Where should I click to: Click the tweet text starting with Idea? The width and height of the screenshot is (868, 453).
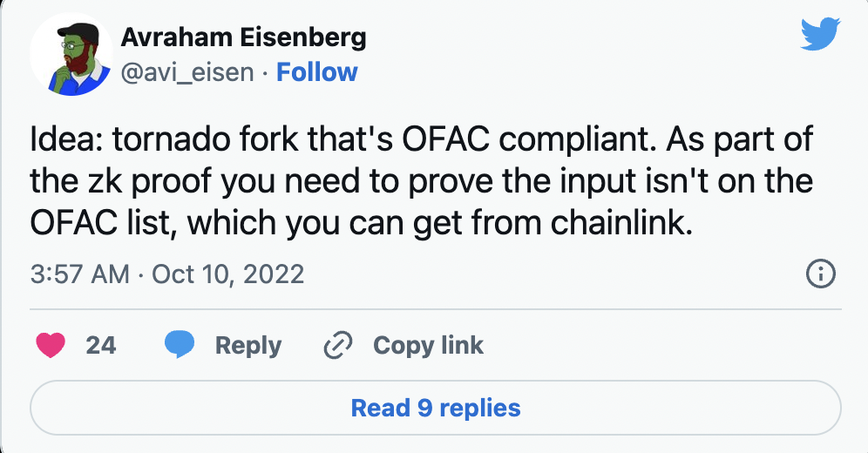(421, 180)
